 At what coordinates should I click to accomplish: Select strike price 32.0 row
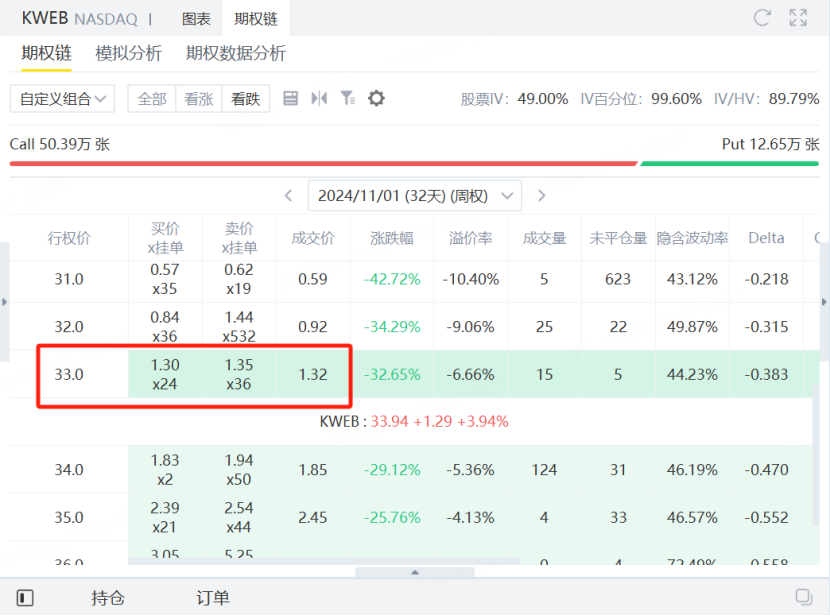click(x=415, y=327)
